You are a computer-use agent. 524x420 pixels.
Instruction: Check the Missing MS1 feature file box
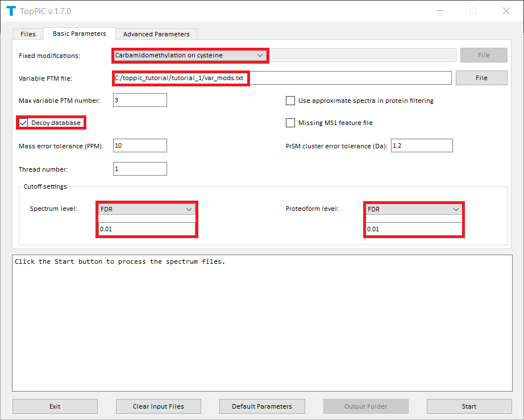290,123
